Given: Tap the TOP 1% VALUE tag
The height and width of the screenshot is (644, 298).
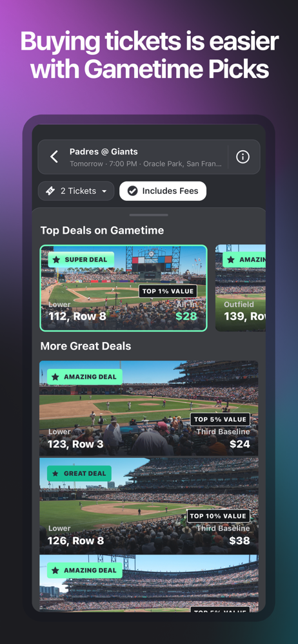Looking at the screenshot, I should point(168,291).
